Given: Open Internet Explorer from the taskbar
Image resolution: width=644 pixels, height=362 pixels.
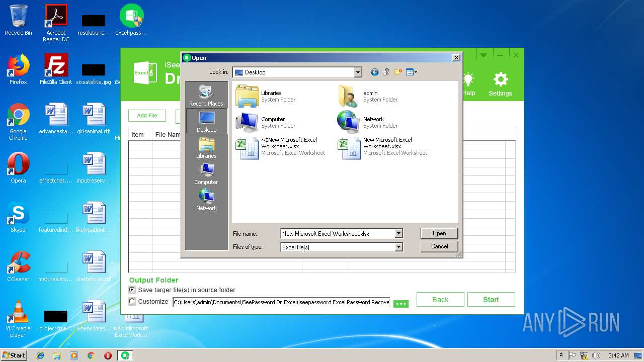Looking at the screenshot, I should coord(40,355).
